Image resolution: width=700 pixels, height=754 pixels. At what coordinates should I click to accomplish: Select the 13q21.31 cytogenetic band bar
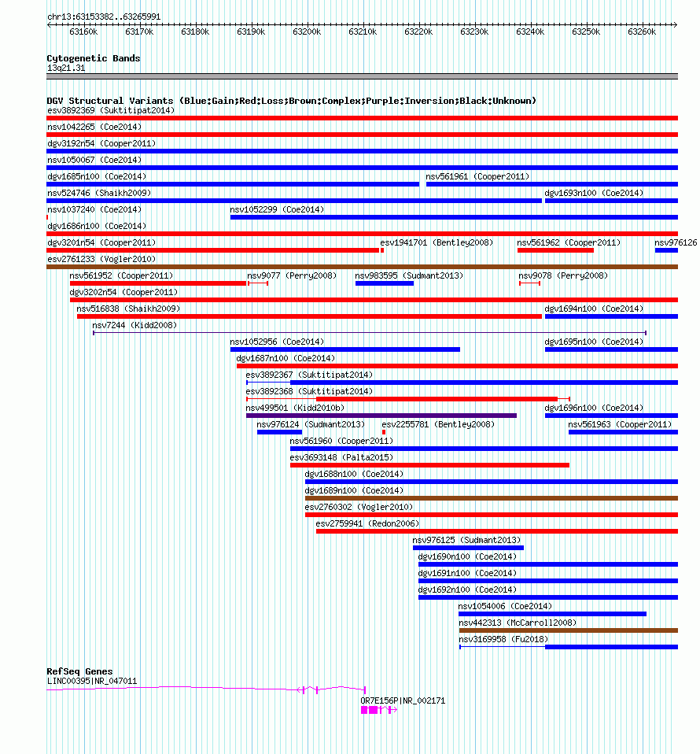coord(363,76)
